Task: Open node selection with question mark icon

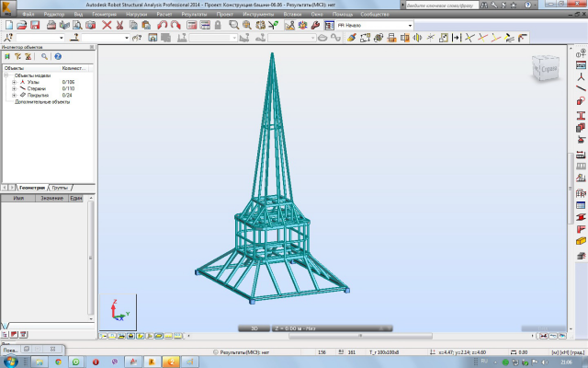Action: point(8,38)
